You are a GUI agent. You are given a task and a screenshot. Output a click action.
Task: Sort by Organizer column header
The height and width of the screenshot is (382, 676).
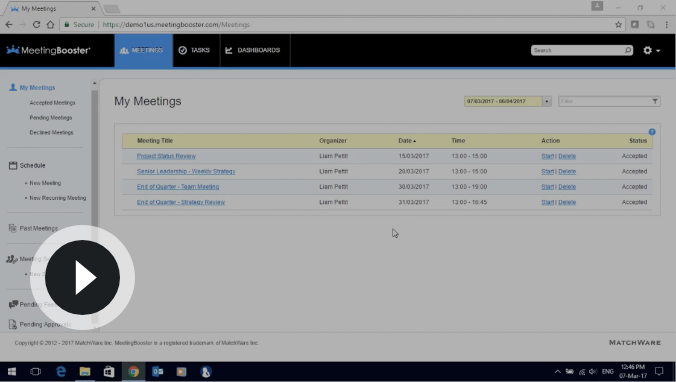[x=333, y=141]
